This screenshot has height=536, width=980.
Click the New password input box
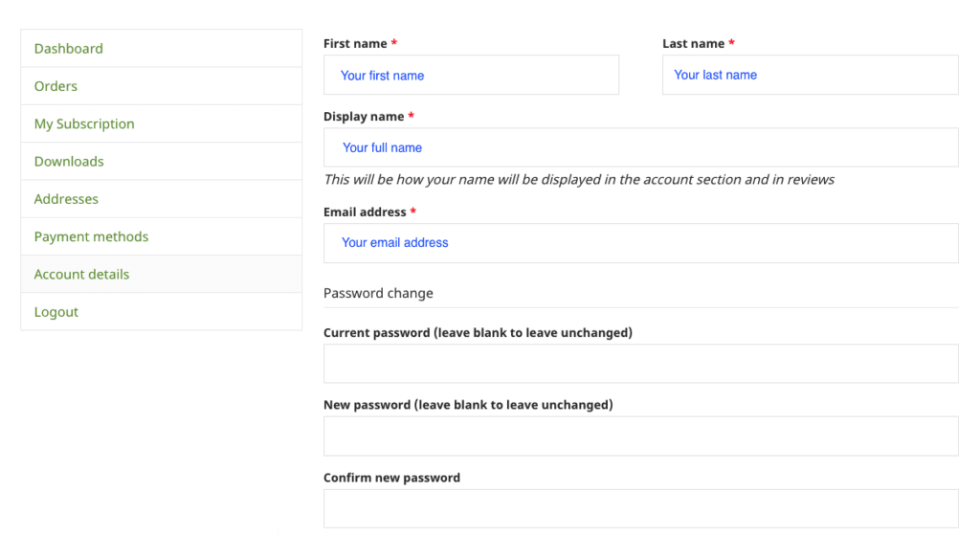[x=640, y=435]
